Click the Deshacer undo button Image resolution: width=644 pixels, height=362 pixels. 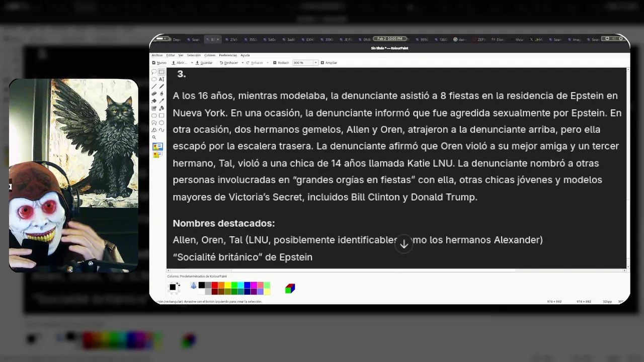pyautogui.click(x=228, y=63)
